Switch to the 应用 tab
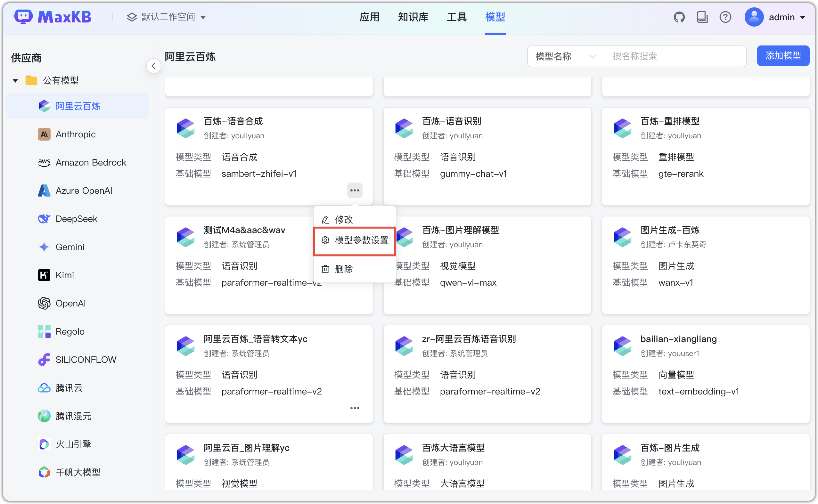The height and width of the screenshot is (504, 818). coord(369,17)
